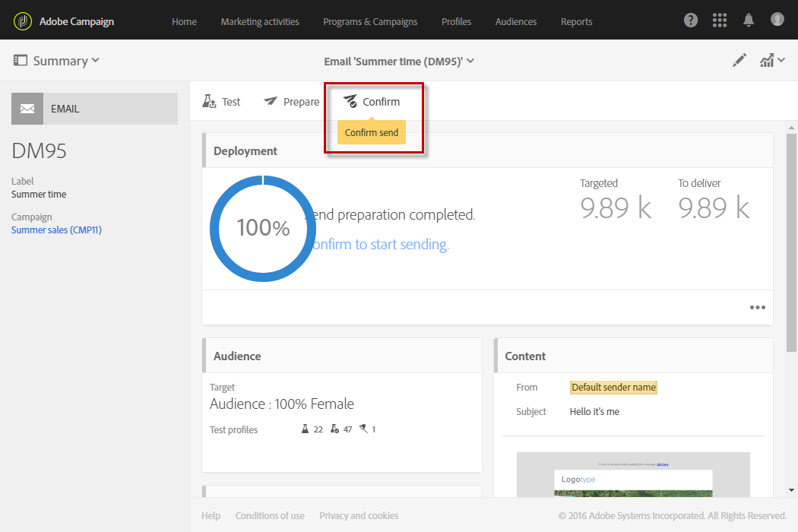This screenshot has height=532, width=798.
Task: Click the 'Default sender name' field
Action: pos(613,388)
